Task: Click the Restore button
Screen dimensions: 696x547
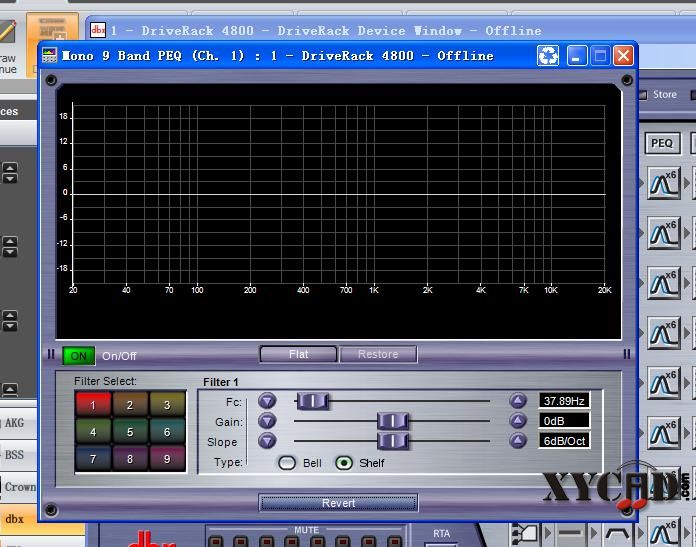Action: point(378,354)
